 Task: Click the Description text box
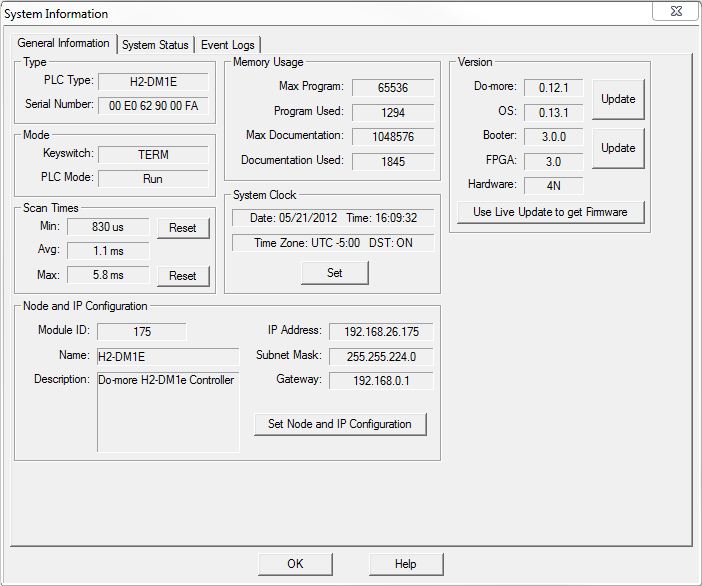(x=168, y=410)
